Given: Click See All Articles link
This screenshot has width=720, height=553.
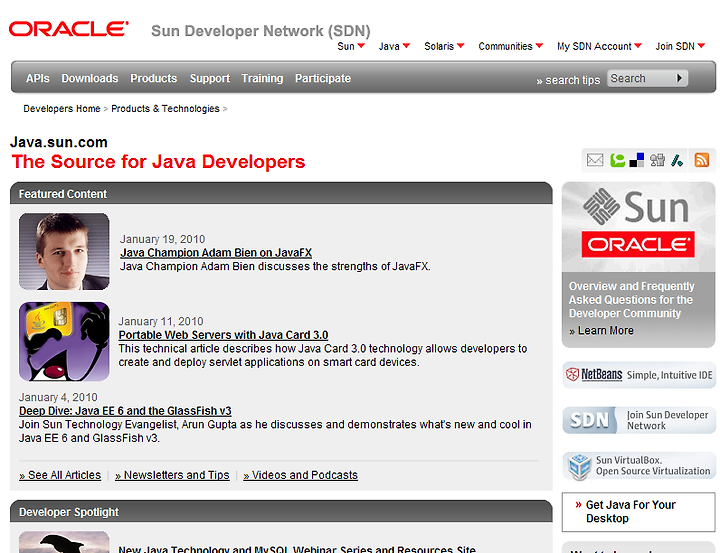Looking at the screenshot, I should coord(60,475).
